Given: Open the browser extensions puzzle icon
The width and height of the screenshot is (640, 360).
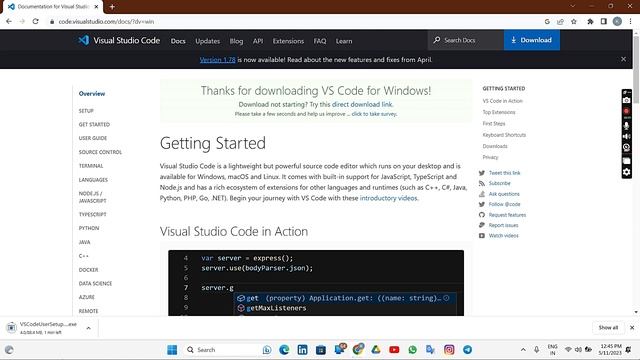Looking at the screenshot, I should tap(590, 22).
